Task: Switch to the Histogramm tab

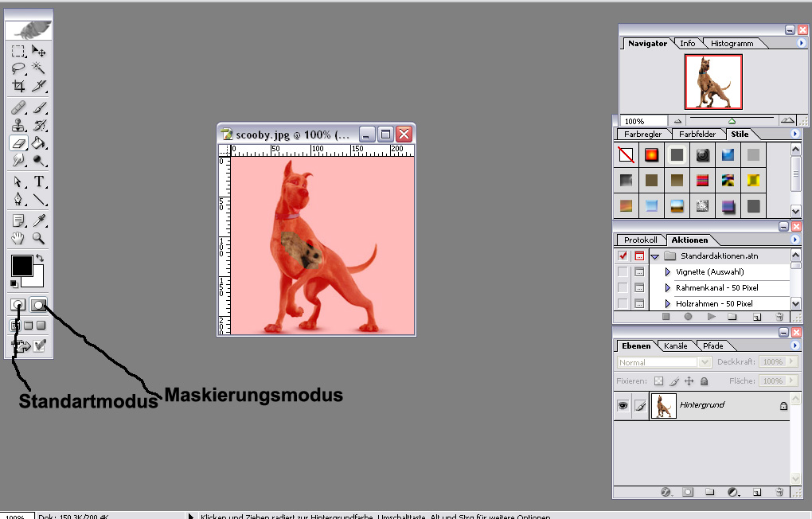Action: [x=732, y=44]
